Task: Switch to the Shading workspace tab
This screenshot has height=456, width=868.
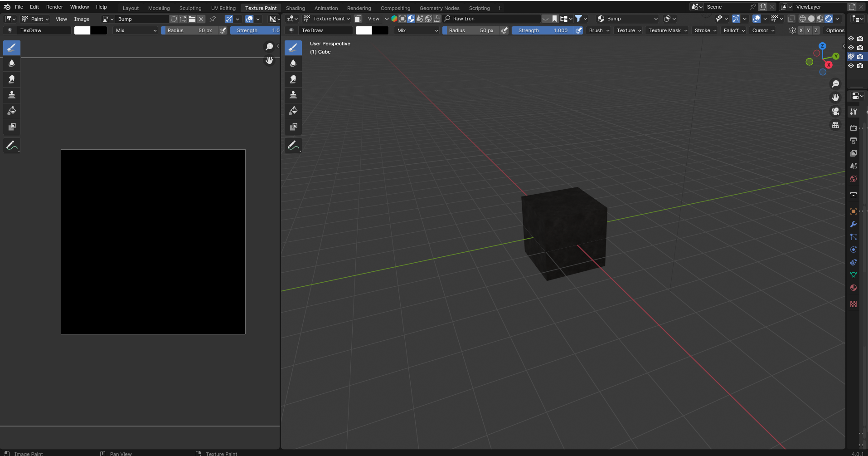Action: [x=296, y=8]
